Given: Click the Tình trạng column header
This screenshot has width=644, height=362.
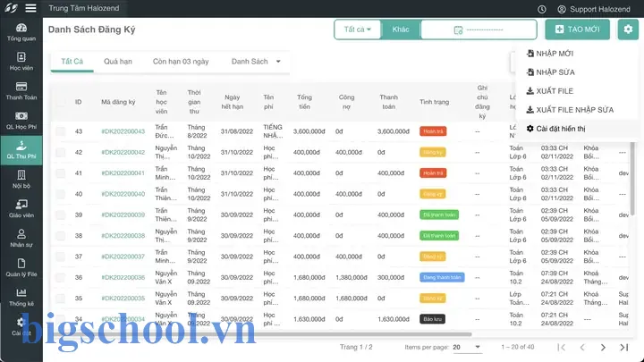Looking at the screenshot, I should tap(434, 102).
